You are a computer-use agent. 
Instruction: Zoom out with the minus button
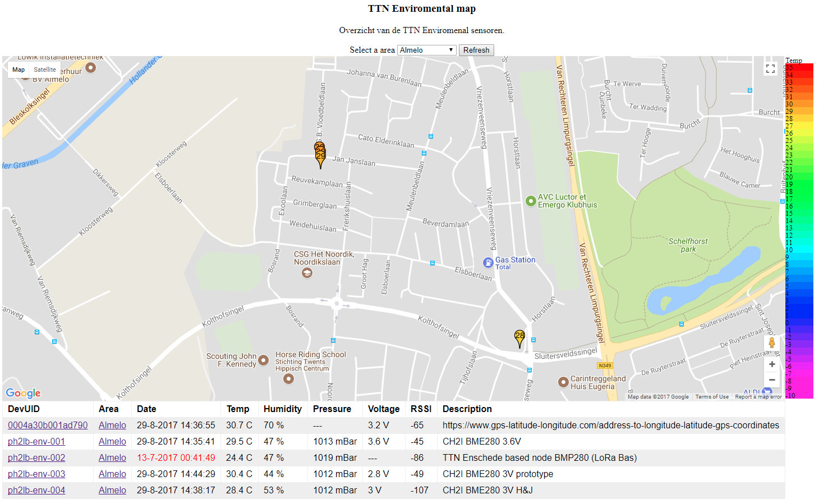[x=772, y=380]
